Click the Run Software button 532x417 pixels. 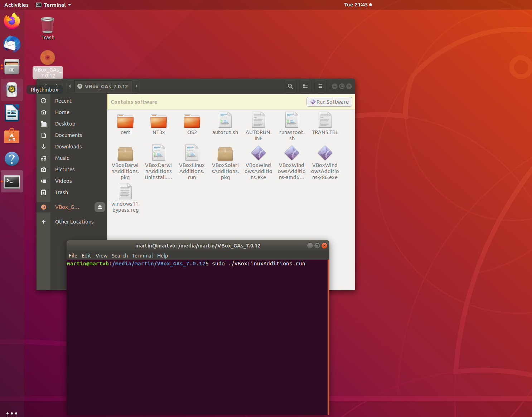click(x=329, y=102)
